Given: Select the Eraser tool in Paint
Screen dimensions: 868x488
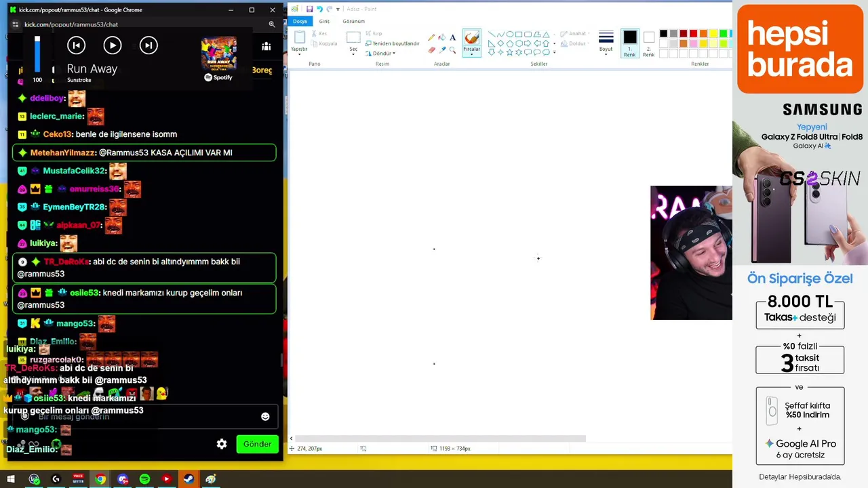Looking at the screenshot, I should 431,49.
